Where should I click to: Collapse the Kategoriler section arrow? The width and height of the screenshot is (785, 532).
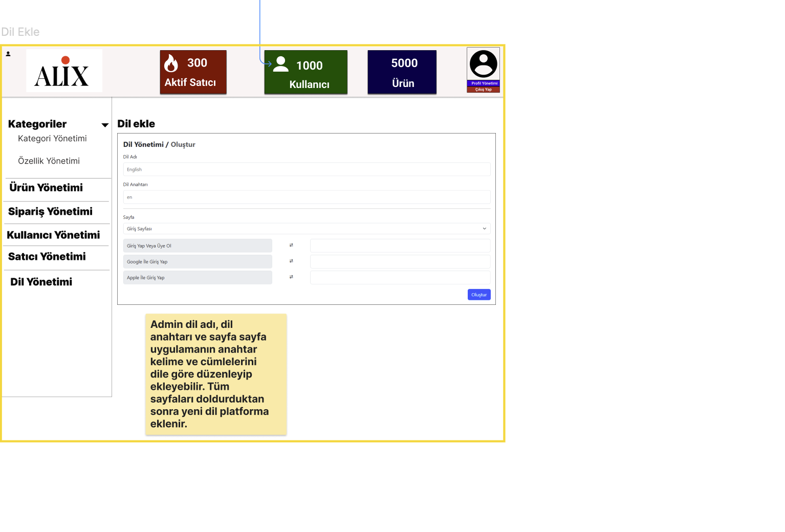click(105, 125)
